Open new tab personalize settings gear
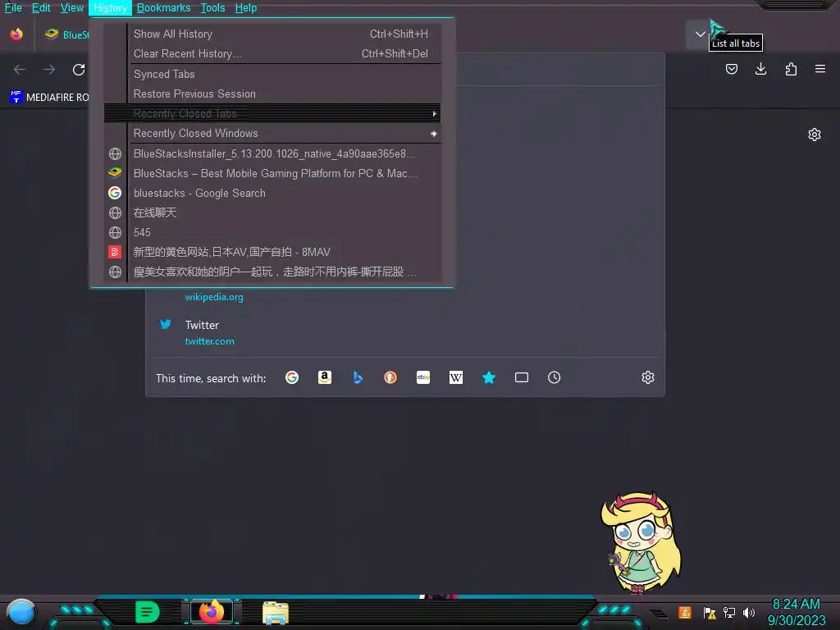Image resolution: width=840 pixels, height=630 pixels. (x=815, y=135)
